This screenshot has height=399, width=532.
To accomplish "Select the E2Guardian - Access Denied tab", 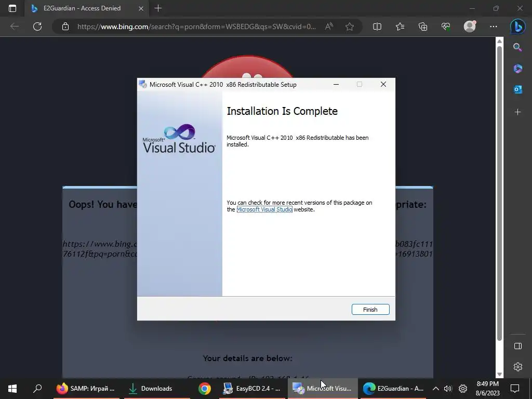I will (82, 8).
